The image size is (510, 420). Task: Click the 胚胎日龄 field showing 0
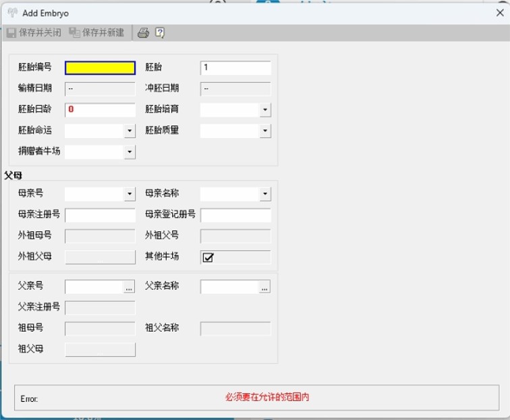point(100,110)
